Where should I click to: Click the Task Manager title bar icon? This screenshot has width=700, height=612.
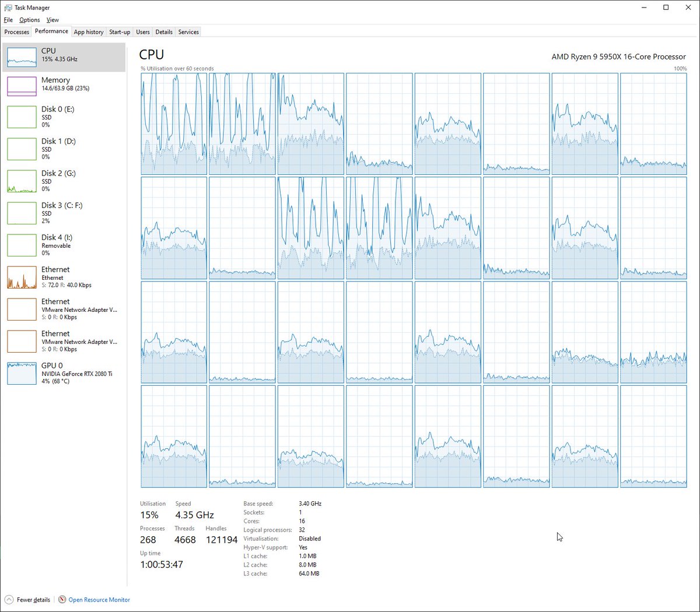pos(8,8)
